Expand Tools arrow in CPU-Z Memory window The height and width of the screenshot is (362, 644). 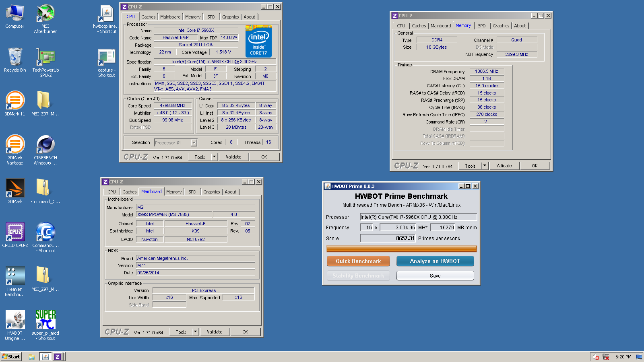pyautogui.click(x=485, y=166)
